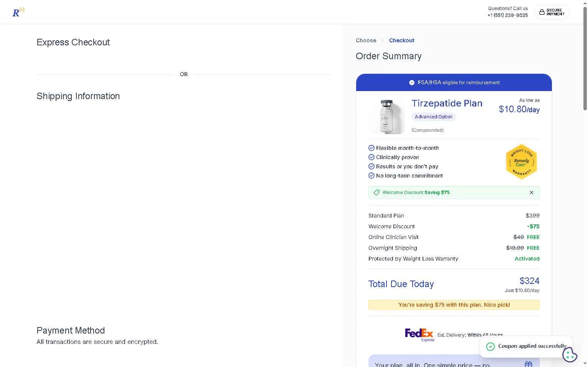Click the Welcome Discount tag icon
Image resolution: width=588 pixels, height=367 pixels.
(377, 193)
